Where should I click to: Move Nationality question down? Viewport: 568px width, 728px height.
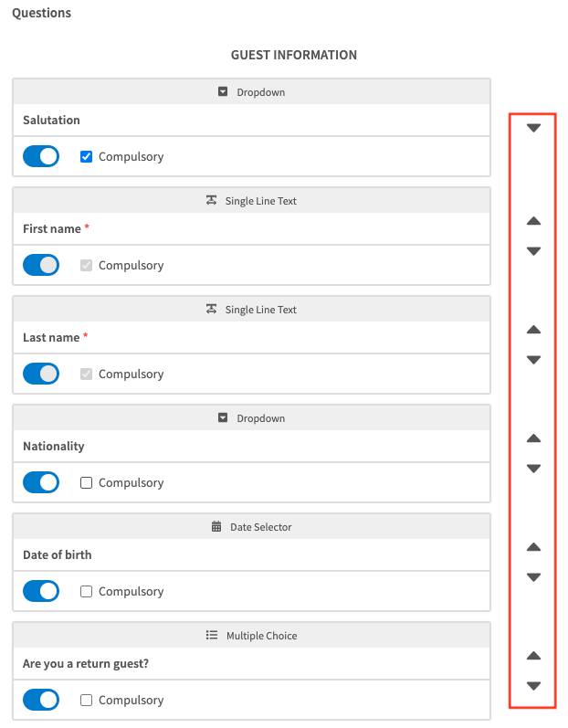pyautogui.click(x=534, y=469)
